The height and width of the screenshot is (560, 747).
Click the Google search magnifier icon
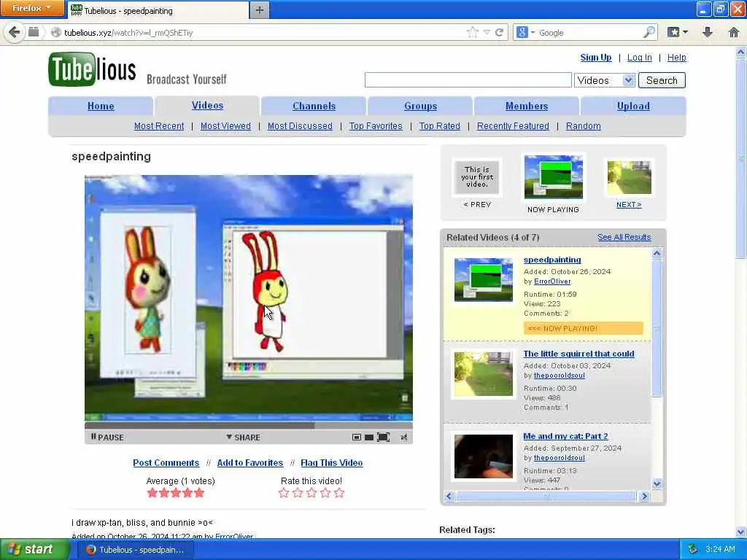click(649, 32)
